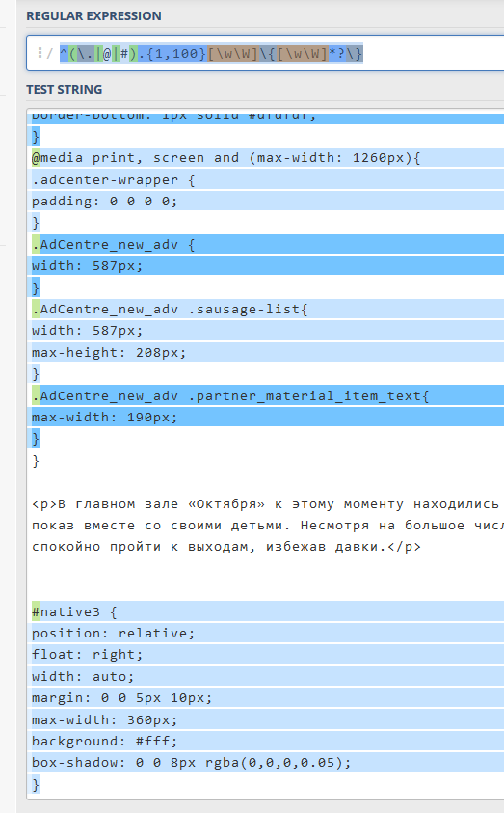Viewport: 504px width, 813px height.
Task: Click the padding: 0 0 0 0; line
Action: click(x=105, y=202)
